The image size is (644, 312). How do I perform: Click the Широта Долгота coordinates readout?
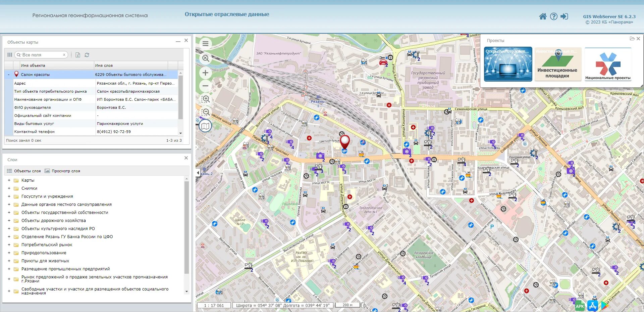point(283,305)
